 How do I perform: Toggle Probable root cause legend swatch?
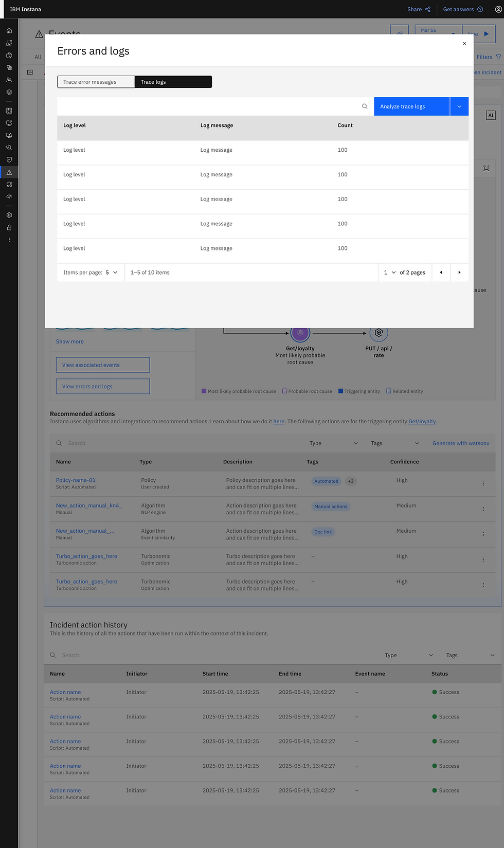(x=284, y=391)
